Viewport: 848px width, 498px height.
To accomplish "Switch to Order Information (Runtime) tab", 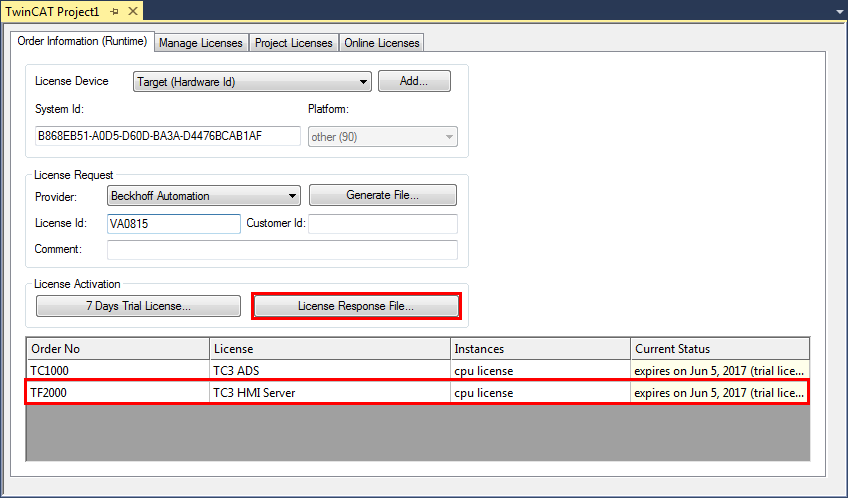I will click(82, 41).
